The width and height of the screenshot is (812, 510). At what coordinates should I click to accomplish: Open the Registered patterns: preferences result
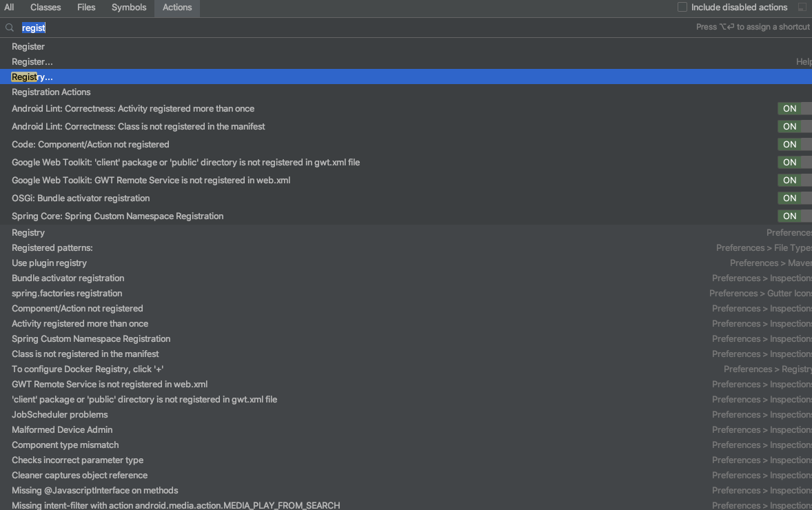52,248
